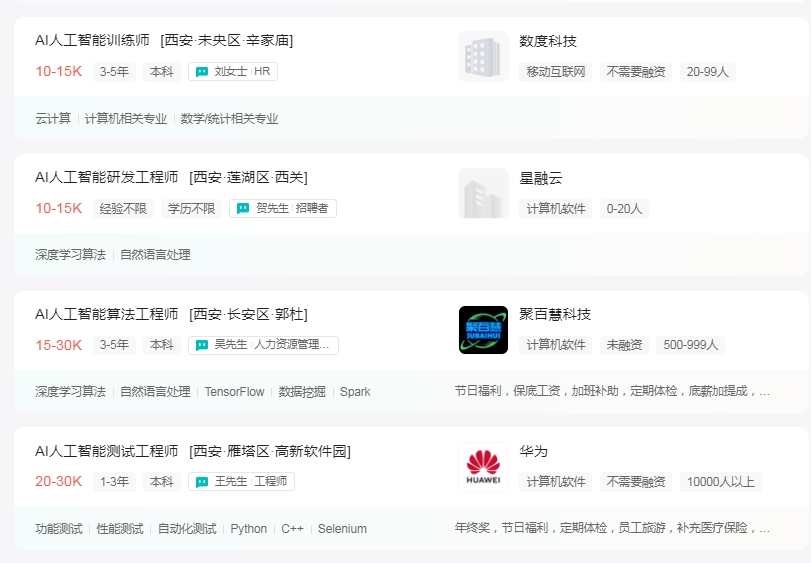Open the 星融云 company name link

[x=540, y=178]
